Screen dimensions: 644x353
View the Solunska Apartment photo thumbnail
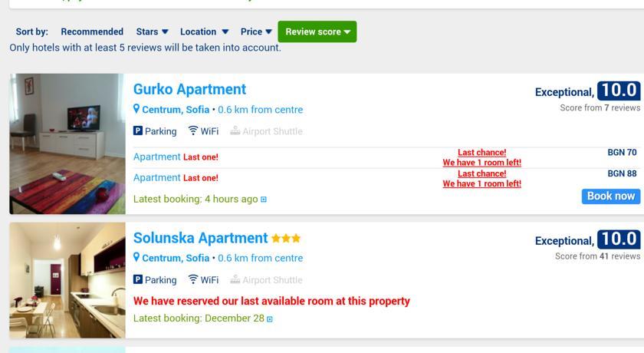[67, 280]
